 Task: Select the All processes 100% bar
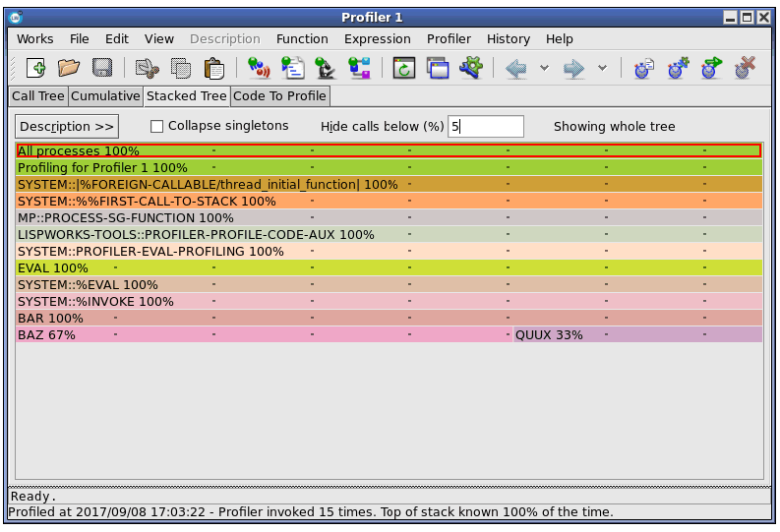[x=389, y=150]
